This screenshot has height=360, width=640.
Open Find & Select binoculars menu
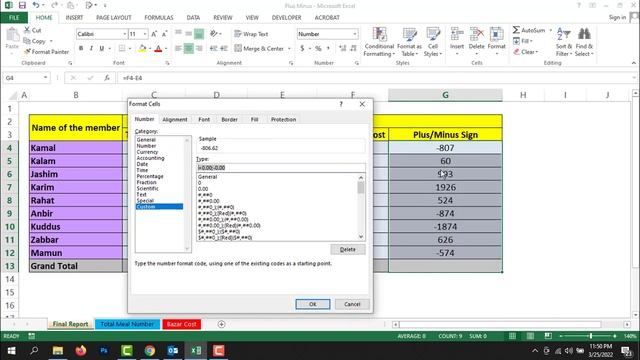(x=584, y=42)
